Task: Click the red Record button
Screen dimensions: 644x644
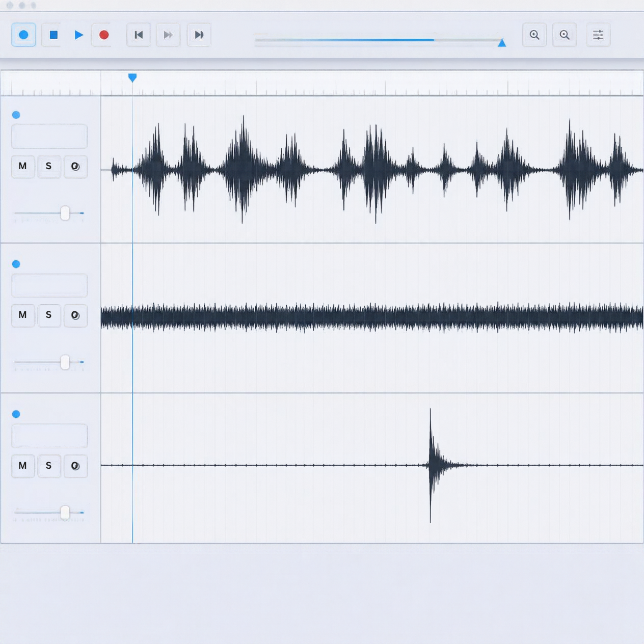Action: [104, 35]
